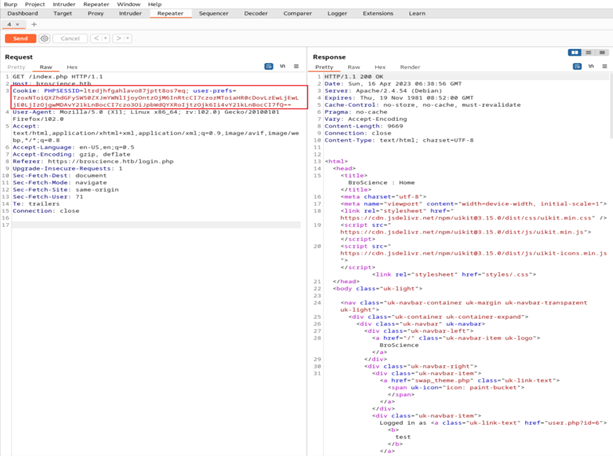Open the Project menu
Image resolution: width=613 pixels, height=456 pixels.
click(x=35, y=4)
